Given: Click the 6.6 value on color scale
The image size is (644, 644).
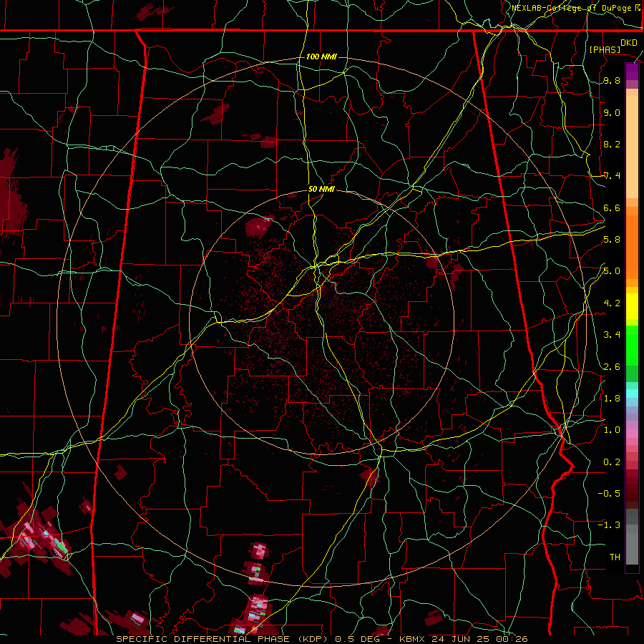Looking at the screenshot, I should click(x=612, y=208).
